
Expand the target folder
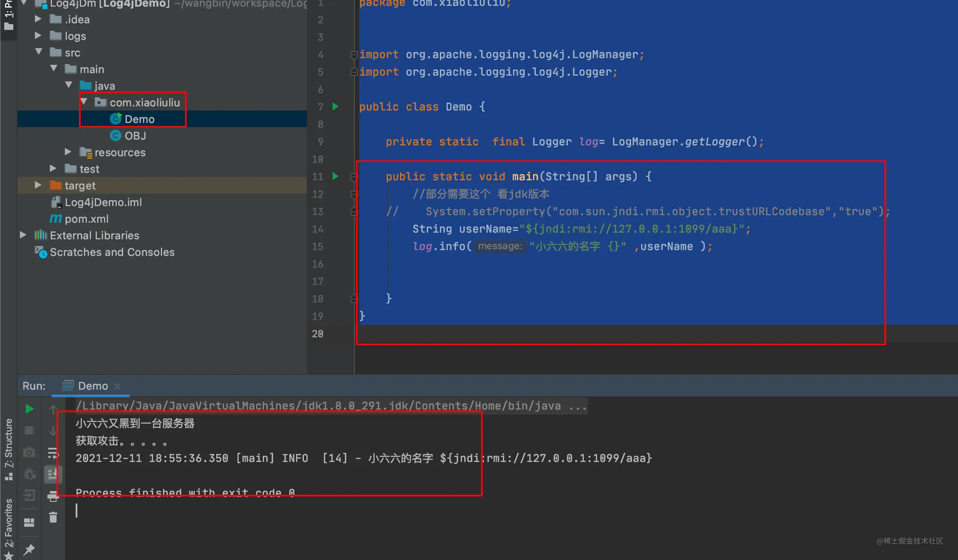(38, 185)
